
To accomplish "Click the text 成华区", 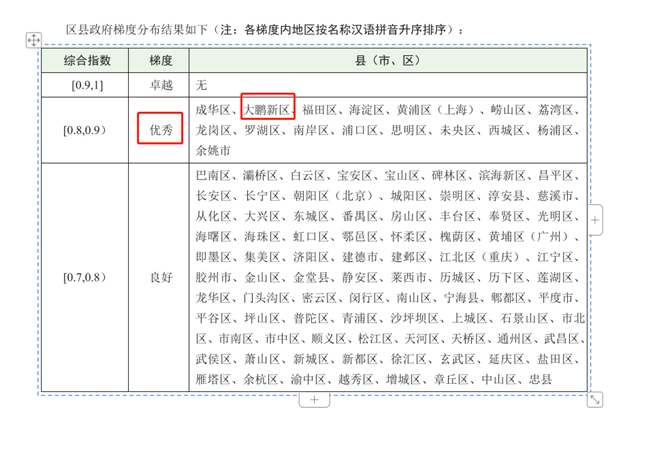I will (213, 110).
